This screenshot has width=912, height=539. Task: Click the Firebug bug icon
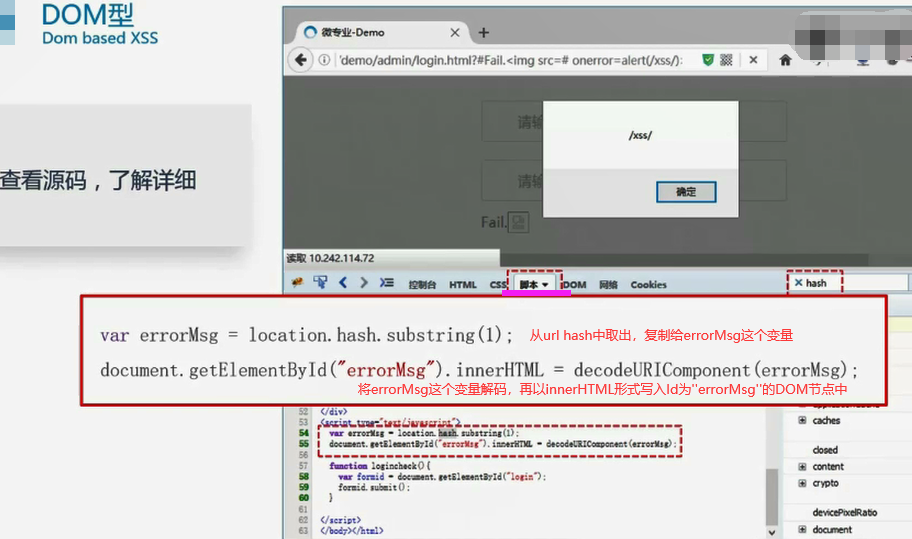click(x=297, y=283)
